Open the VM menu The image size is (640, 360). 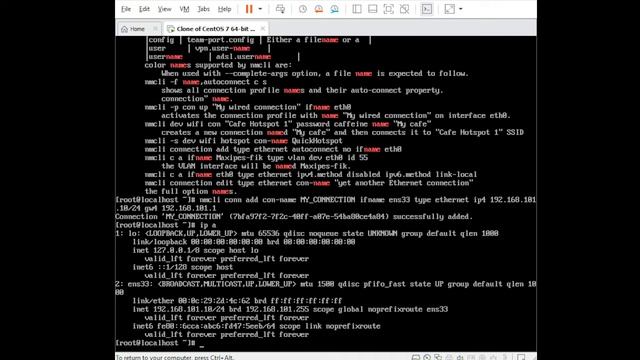click(184, 9)
